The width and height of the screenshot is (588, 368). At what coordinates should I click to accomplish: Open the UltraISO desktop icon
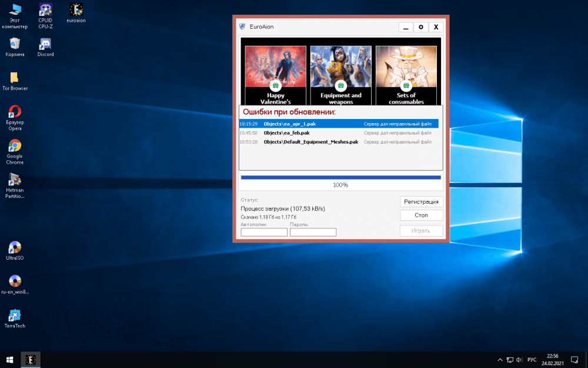pos(15,248)
